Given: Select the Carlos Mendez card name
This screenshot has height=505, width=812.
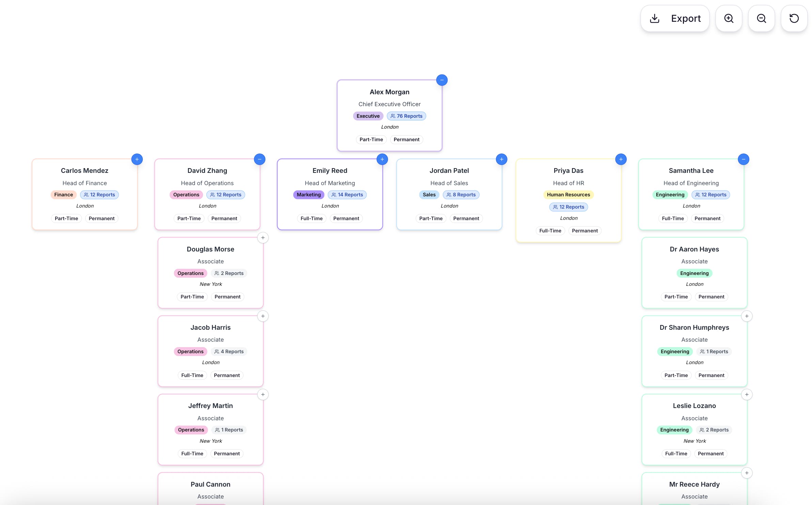Looking at the screenshot, I should [x=84, y=170].
